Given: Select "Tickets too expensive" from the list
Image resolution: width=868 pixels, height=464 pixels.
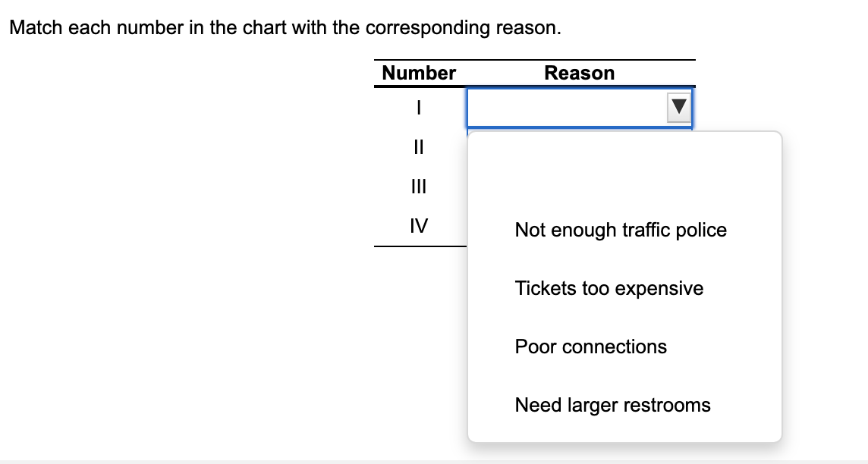Looking at the screenshot, I should tap(609, 288).
